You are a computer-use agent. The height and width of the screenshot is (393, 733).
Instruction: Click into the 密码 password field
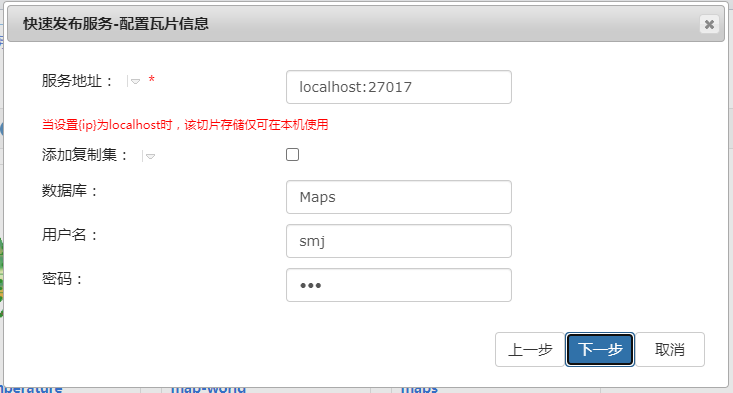point(399,285)
